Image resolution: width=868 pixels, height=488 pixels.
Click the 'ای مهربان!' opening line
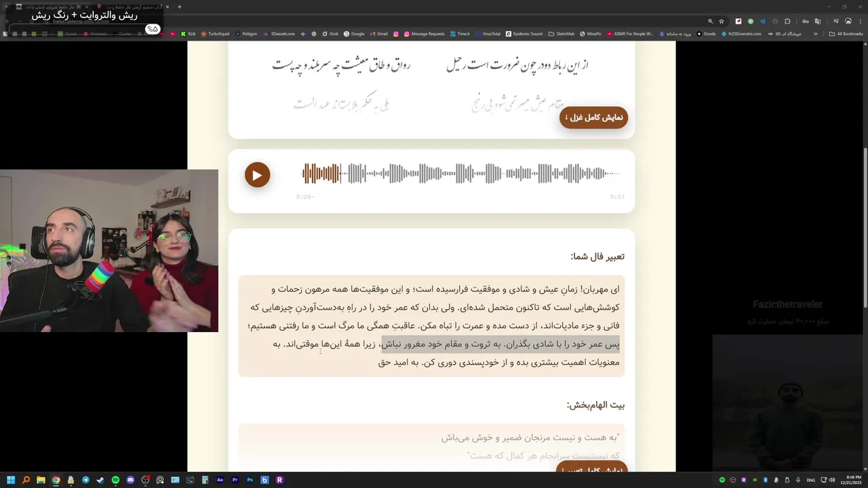click(600, 289)
